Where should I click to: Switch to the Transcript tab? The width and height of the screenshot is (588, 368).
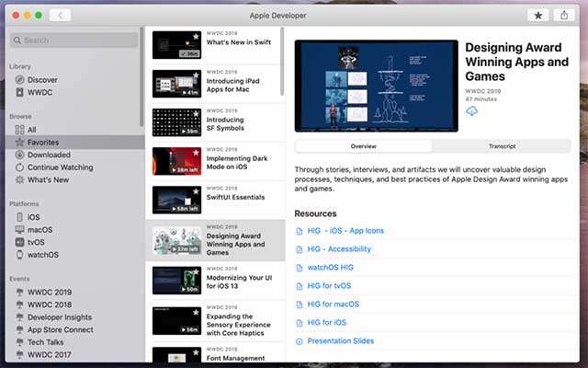point(502,146)
